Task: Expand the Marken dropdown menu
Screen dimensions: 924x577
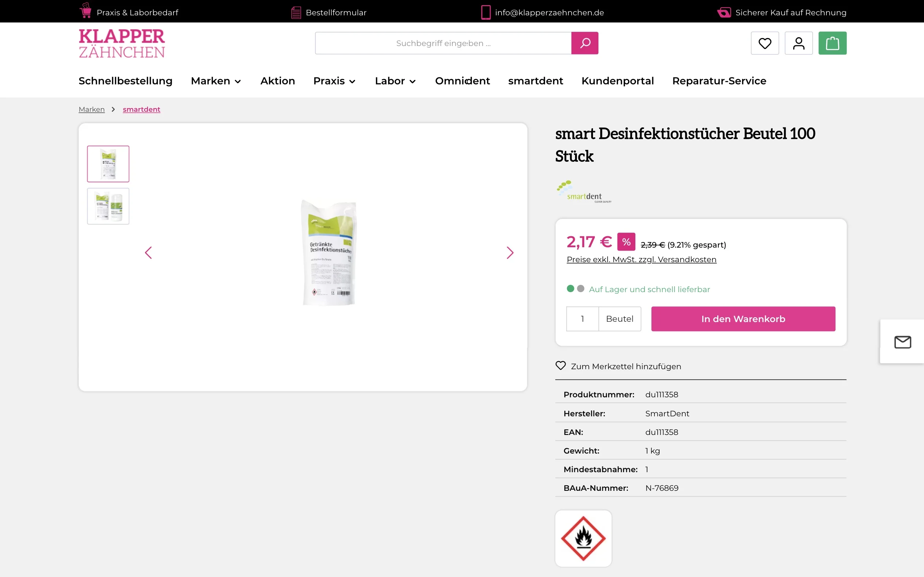Action: (216, 81)
